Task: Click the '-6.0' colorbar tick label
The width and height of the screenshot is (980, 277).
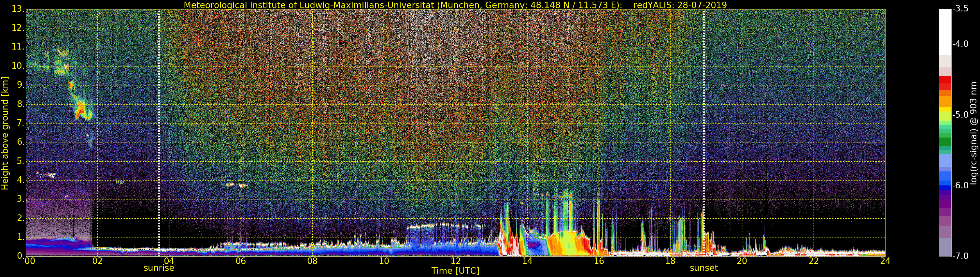Action: coord(960,186)
